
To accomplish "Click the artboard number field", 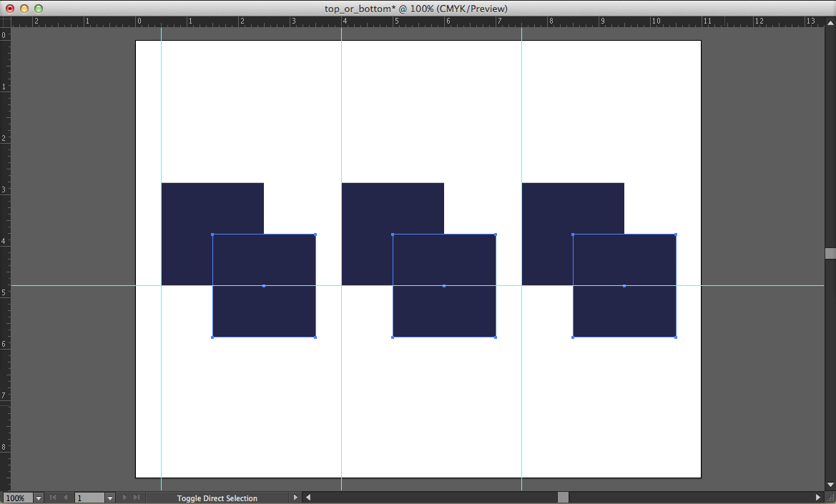I will [89, 498].
